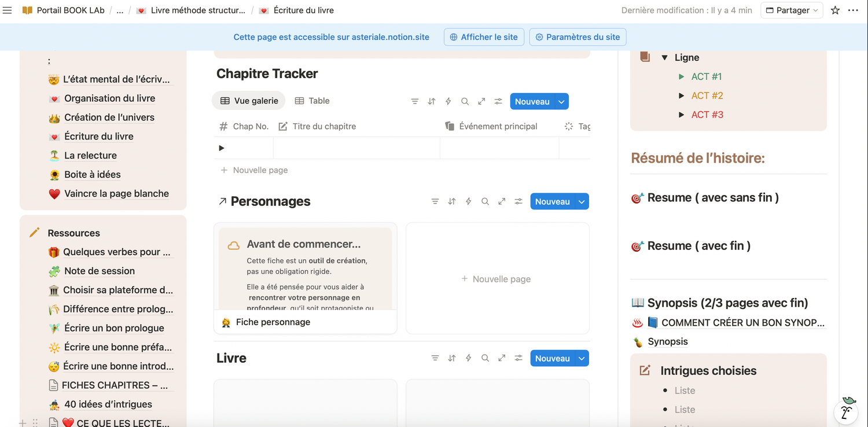Image resolution: width=868 pixels, height=427 pixels.
Task: Open the Partager share dropdown
Action: pos(792,10)
